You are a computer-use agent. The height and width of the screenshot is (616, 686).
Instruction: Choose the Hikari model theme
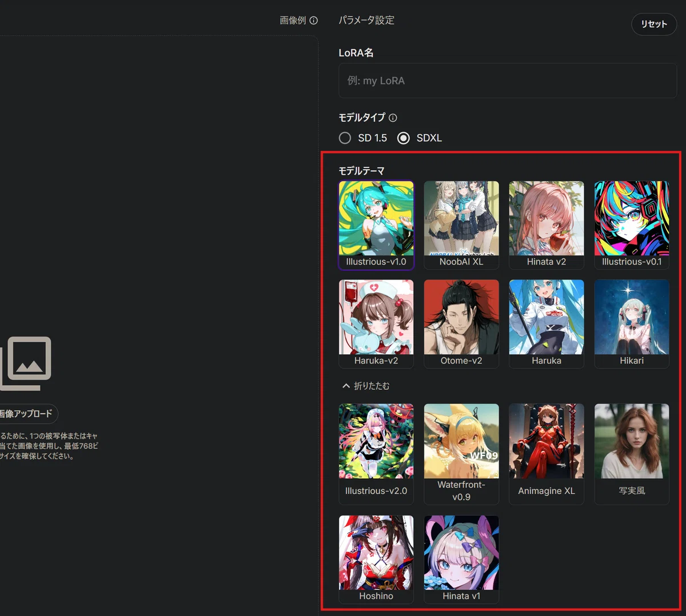[632, 324]
